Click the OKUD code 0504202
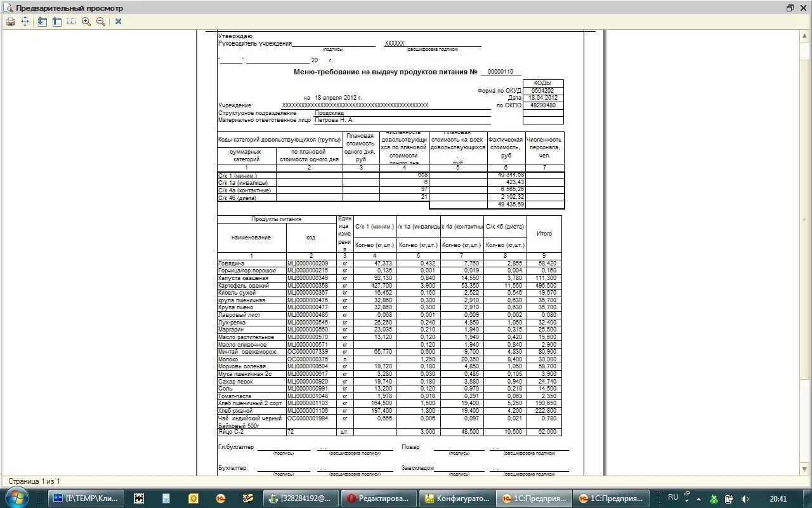Viewport: 812px width, 508px height. pos(543,91)
